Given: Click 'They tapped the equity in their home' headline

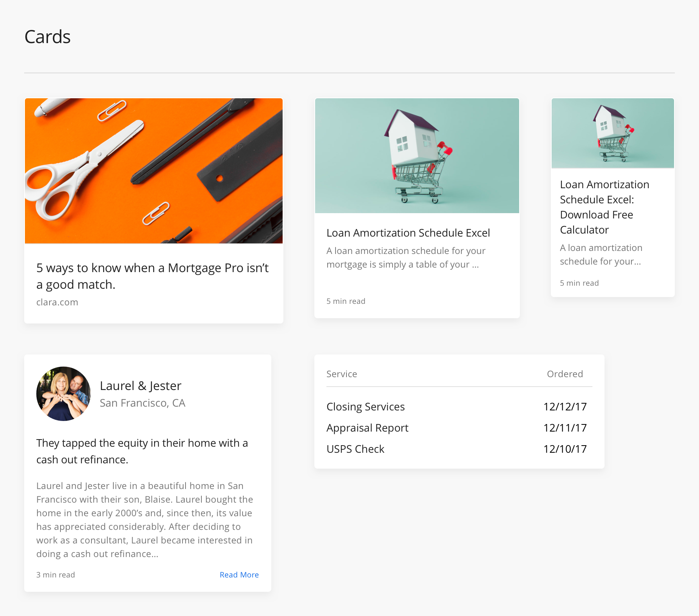Looking at the screenshot, I should tap(142, 451).
